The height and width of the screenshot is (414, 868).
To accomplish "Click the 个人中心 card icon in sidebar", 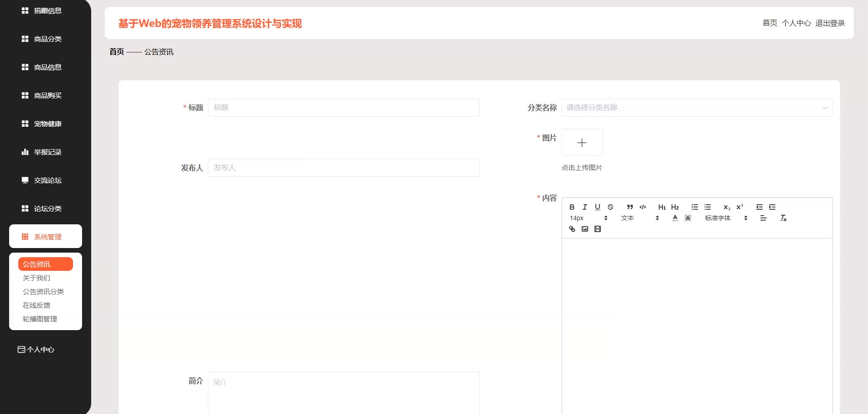I will click(x=21, y=349).
